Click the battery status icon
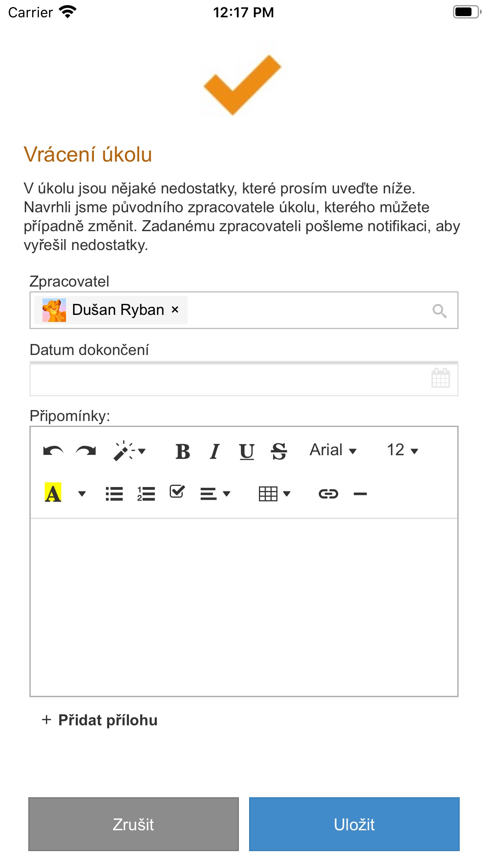This screenshot has height=868, width=488. click(467, 12)
